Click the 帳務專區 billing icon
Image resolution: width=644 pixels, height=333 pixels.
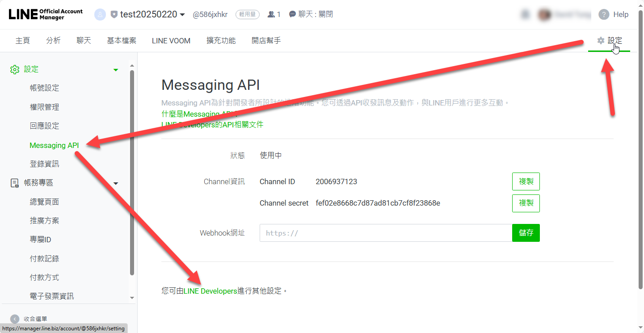(15, 183)
